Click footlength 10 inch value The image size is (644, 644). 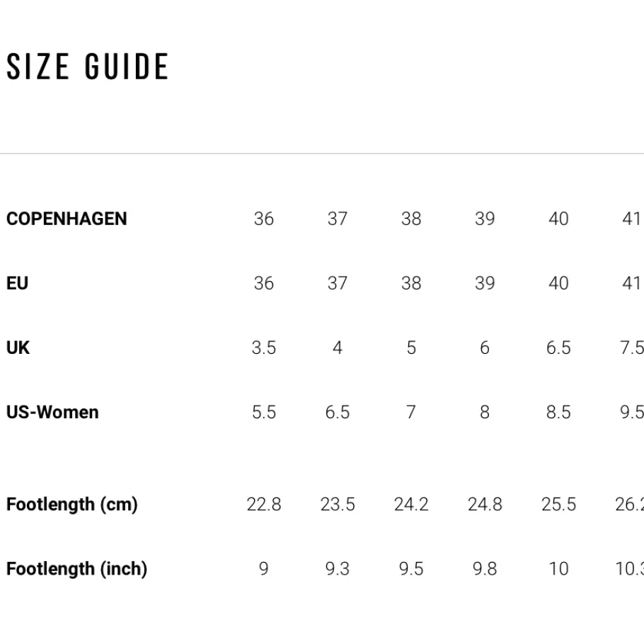(558, 569)
